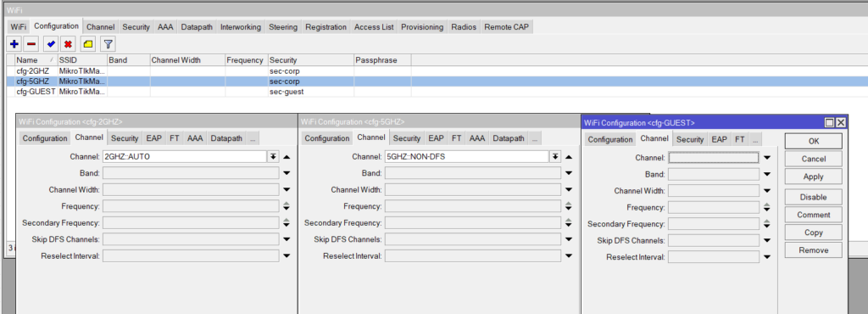The height and width of the screenshot is (314, 868).
Task: Sort by the Passphrase column header
Action: click(x=382, y=59)
